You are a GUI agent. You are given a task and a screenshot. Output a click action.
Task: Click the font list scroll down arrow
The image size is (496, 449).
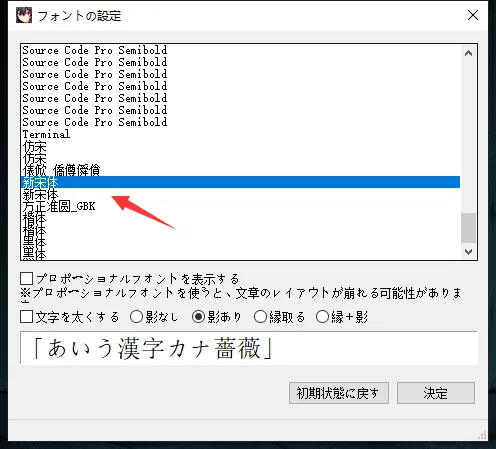click(468, 252)
